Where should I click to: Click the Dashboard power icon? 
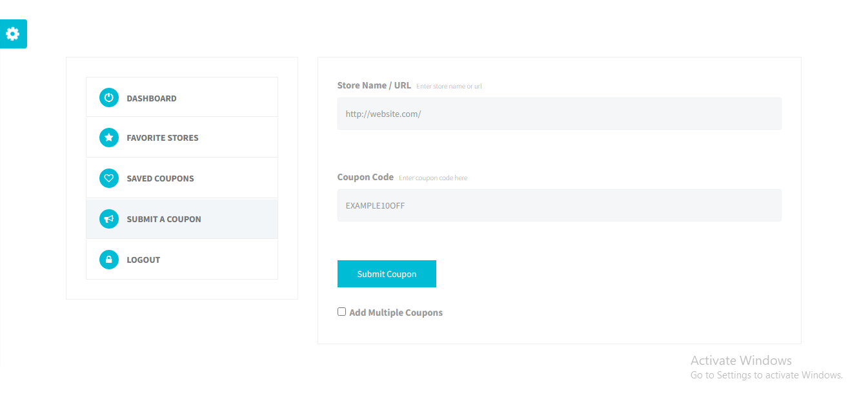109,98
